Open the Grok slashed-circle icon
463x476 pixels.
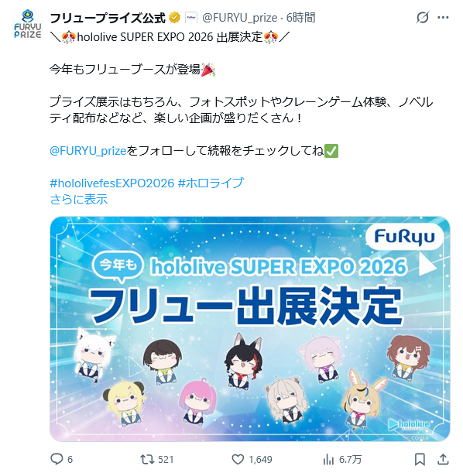click(x=422, y=17)
